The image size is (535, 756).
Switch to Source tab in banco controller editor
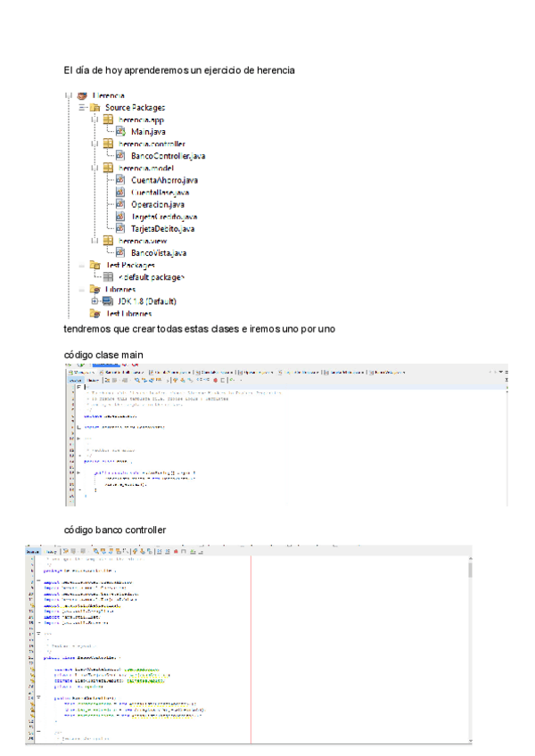(33, 553)
